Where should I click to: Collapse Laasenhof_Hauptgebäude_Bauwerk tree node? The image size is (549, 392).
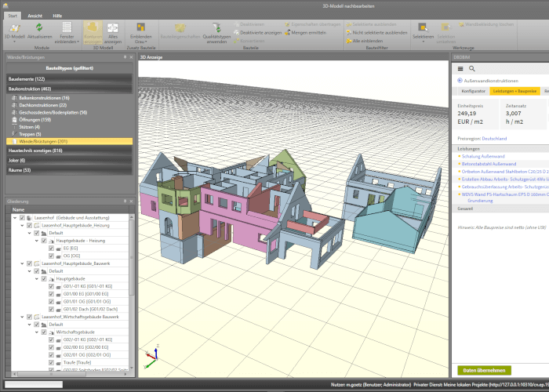tap(22, 263)
